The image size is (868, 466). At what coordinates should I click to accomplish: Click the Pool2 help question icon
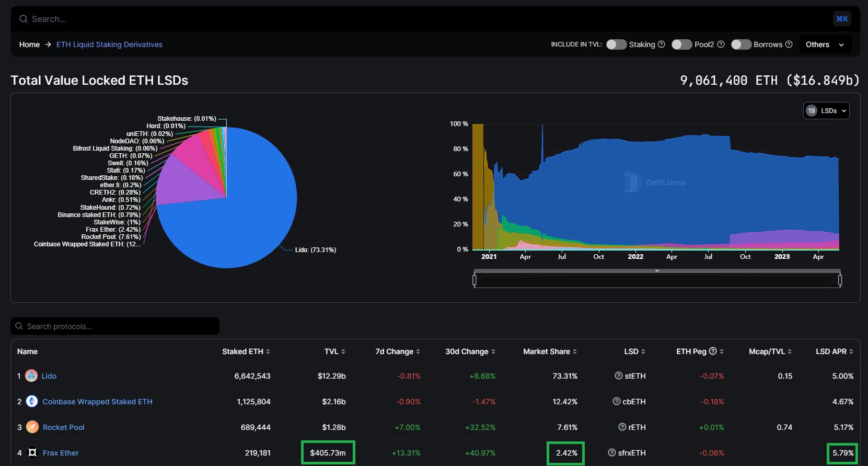coord(721,44)
